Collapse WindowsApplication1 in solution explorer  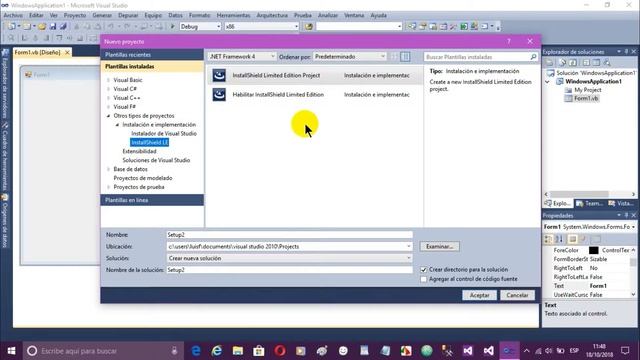point(547,82)
